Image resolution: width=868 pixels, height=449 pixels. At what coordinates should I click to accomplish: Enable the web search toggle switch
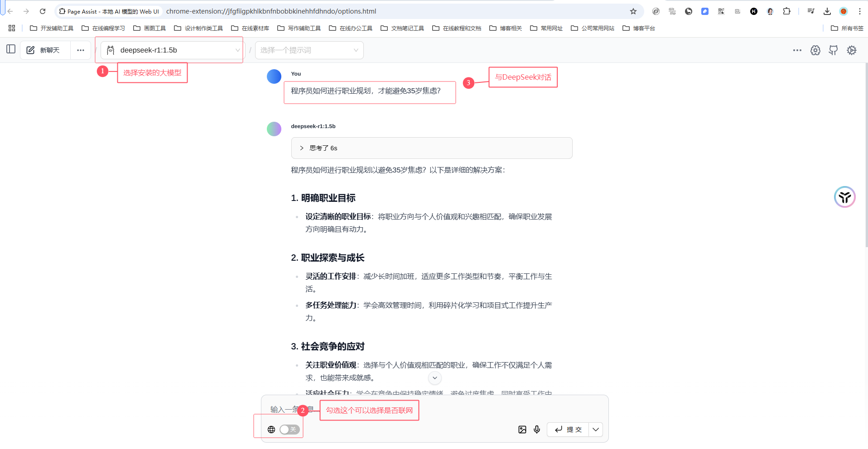point(289,430)
